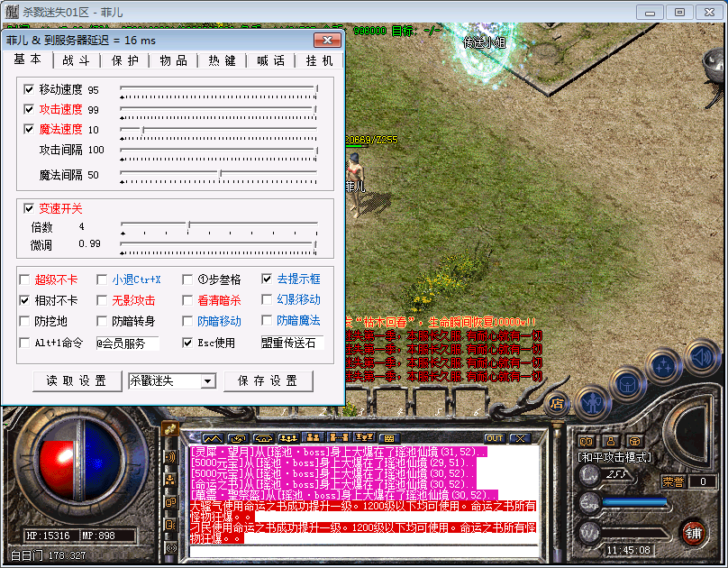Viewport: 728px width, 568px height.
Task: Click the satellite icon left of chat
Action: click(171, 428)
